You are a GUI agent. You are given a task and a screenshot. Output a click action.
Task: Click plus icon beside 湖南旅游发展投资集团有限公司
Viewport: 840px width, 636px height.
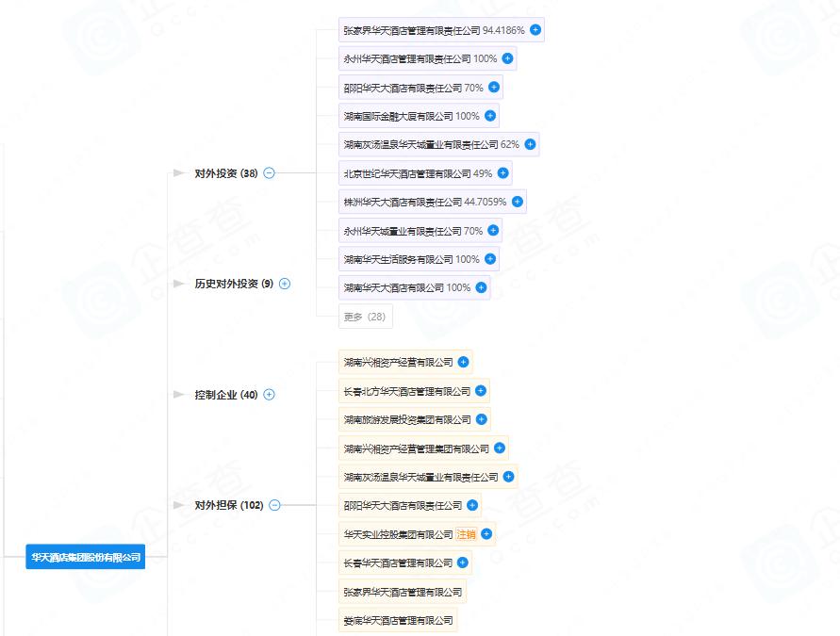(x=481, y=419)
